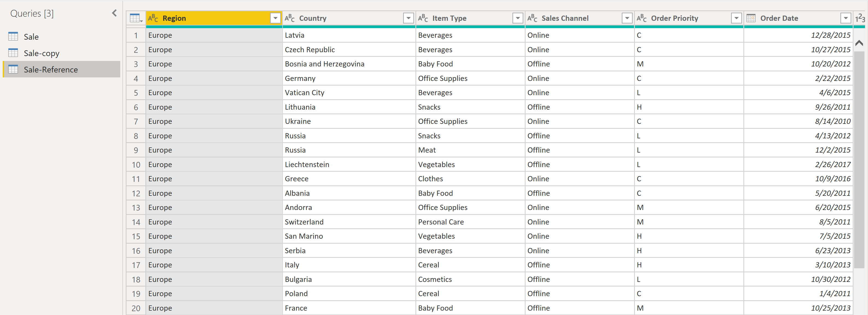The image size is (868, 315).
Task: Select the Order Priority column header
Action: [674, 18]
